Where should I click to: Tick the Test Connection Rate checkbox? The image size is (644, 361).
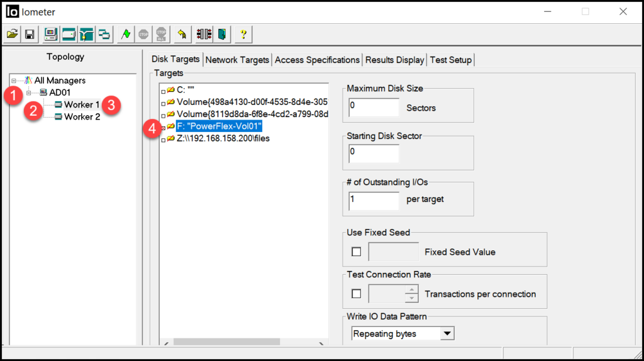coord(357,294)
